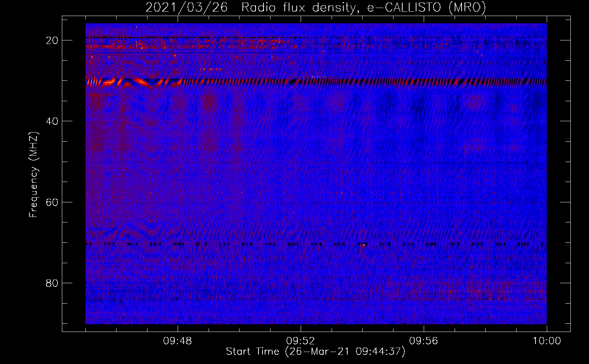589x364 pixels.
Task: Click the 09:48 time tick label
Action: pyautogui.click(x=178, y=341)
